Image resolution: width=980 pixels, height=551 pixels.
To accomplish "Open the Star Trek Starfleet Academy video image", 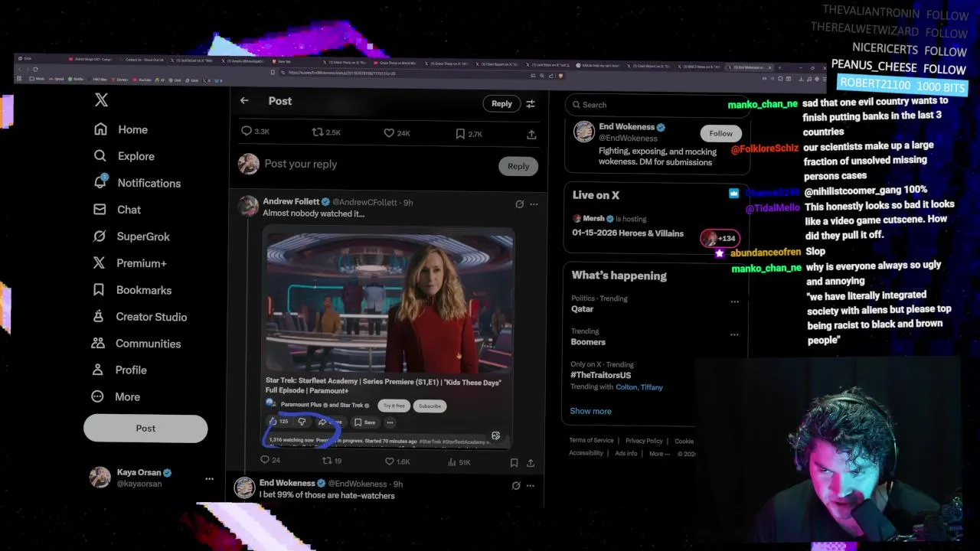I will click(x=389, y=304).
